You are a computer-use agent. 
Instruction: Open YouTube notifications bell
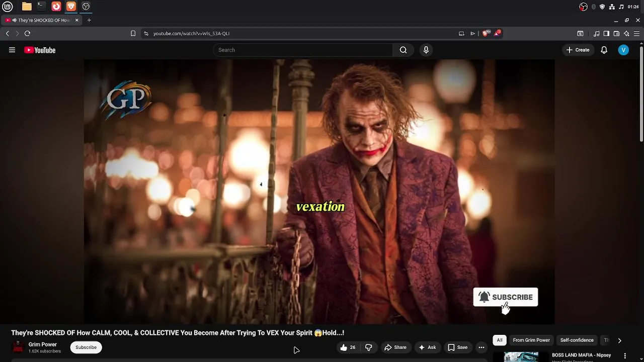click(x=604, y=50)
